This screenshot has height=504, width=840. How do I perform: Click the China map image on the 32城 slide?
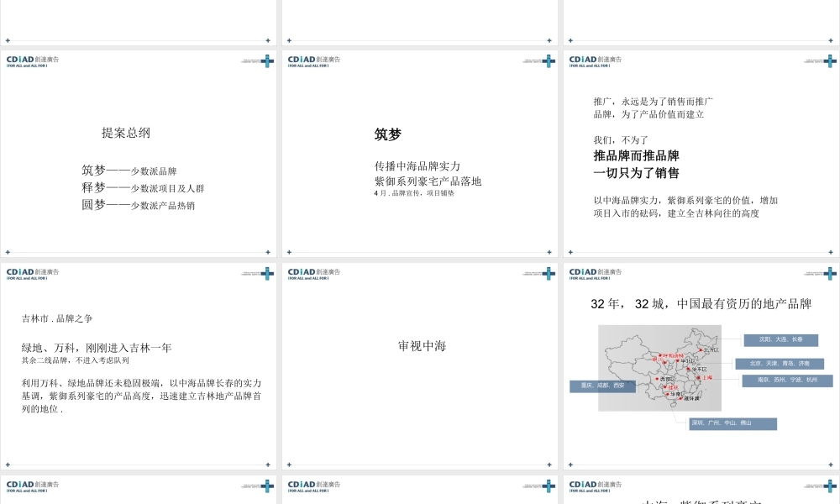pyautogui.click(x=659, y=368)
